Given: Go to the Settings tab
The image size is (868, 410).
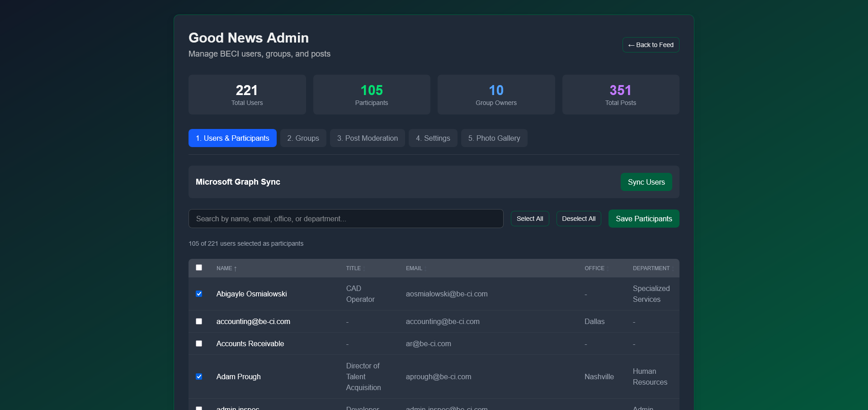Looking at the screenshot, I should click(x=433, y=138).
